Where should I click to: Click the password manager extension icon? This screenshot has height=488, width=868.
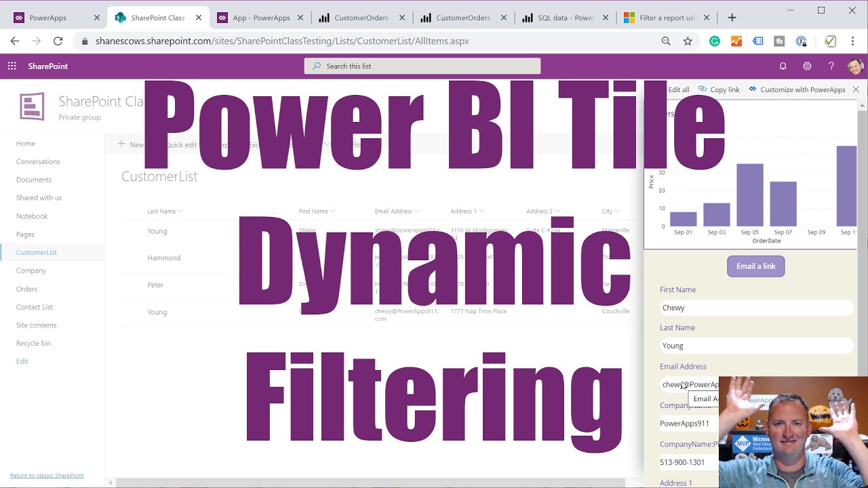click(x=802, y=41)
